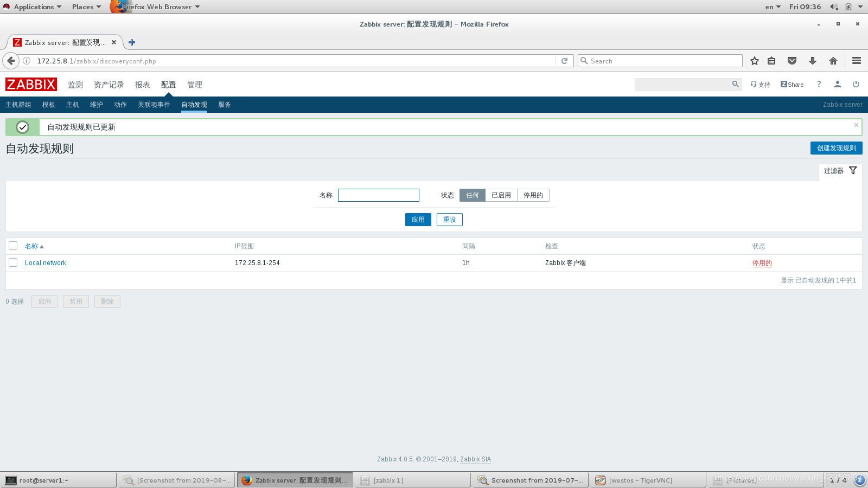The image size is (868, 488).
Task: Toggle the 停用的 status link for Local network
Action: (x=762, y=263)
